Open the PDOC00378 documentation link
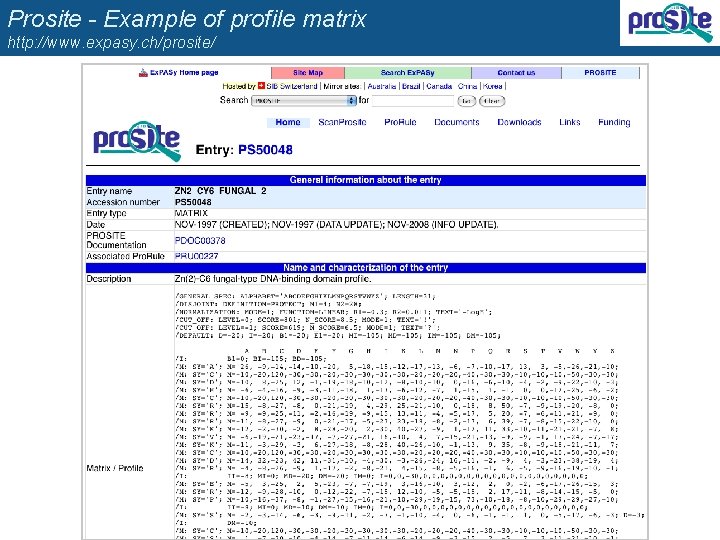The image size is (720, 540). coord(200,241)
